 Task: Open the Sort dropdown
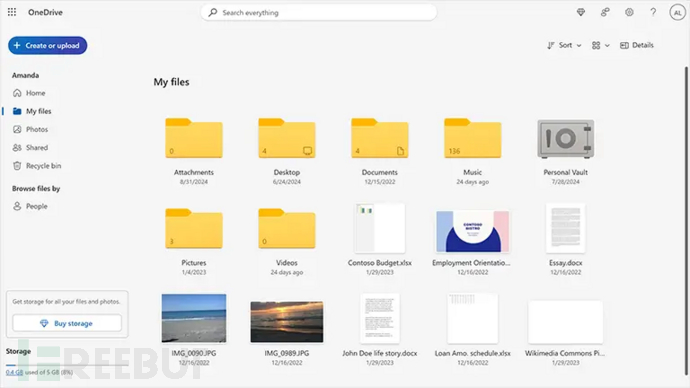[564, 45]
